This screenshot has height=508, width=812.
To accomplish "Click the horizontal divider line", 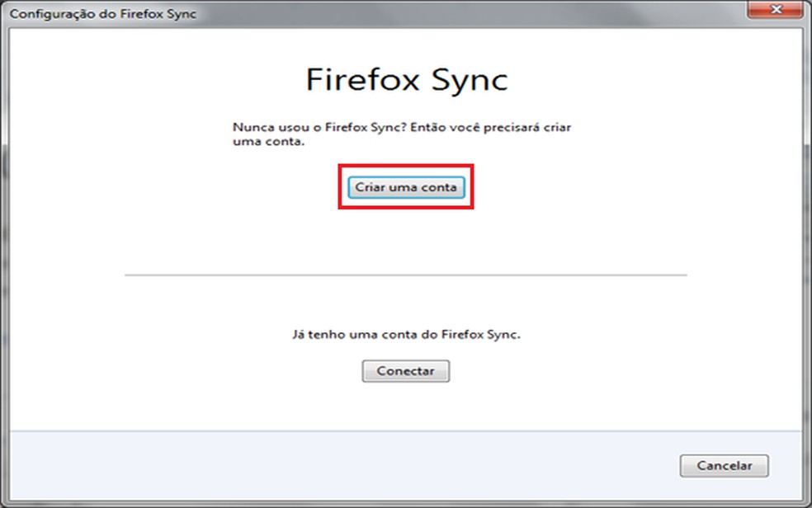I will click(405, 272).
